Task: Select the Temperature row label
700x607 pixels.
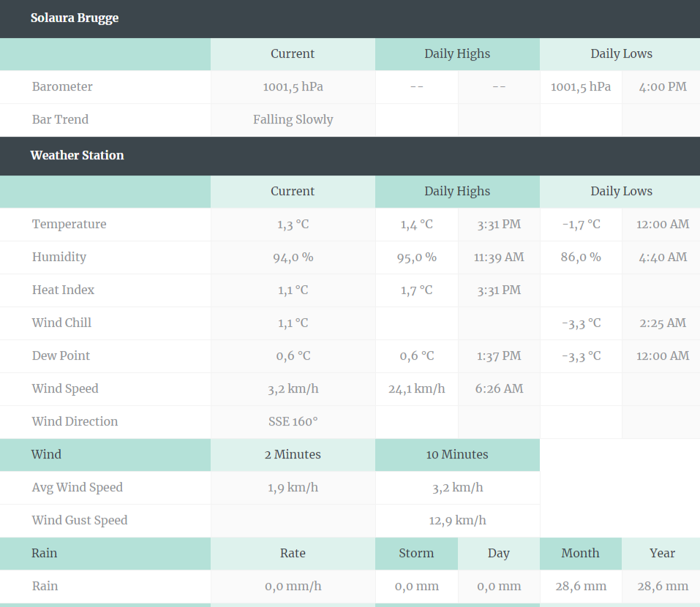Action: (x=69, y=224)
